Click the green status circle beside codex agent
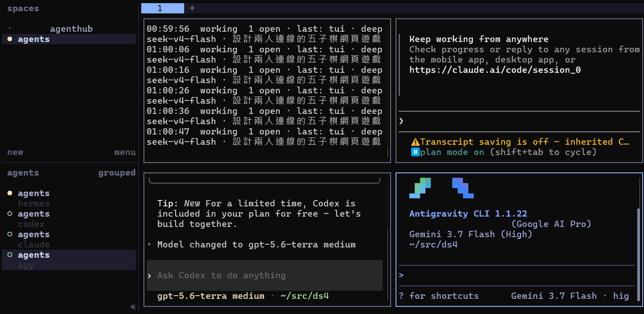 (10, 214)
